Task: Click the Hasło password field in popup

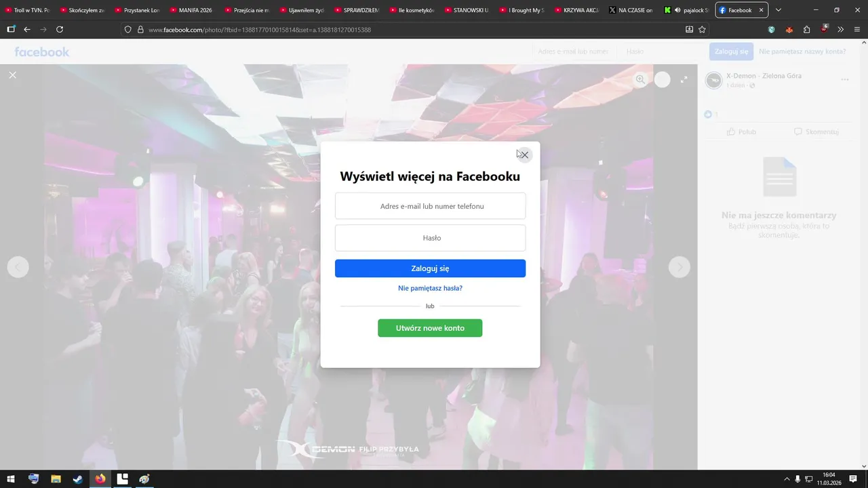Action: (x=430, y=238)
